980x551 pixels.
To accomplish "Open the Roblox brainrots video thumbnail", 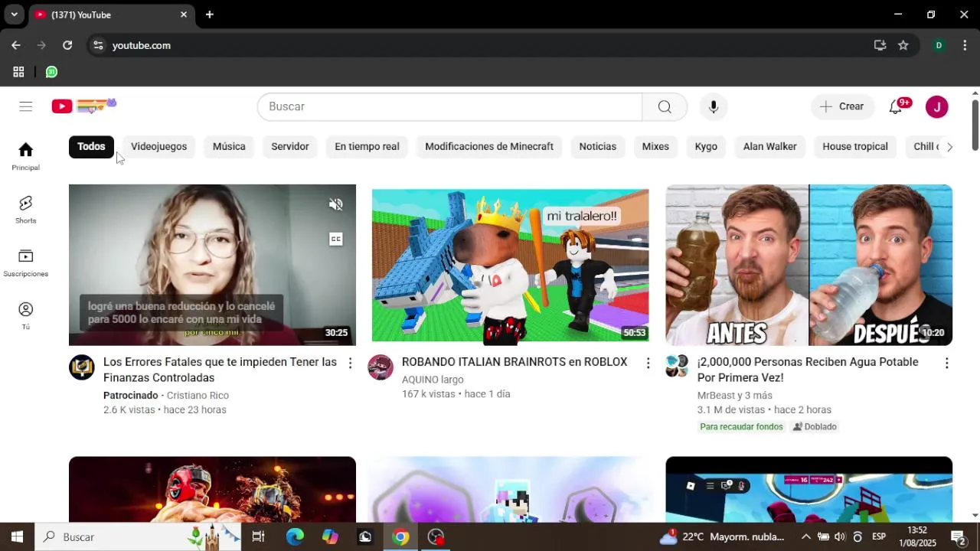I will (510, 265).
